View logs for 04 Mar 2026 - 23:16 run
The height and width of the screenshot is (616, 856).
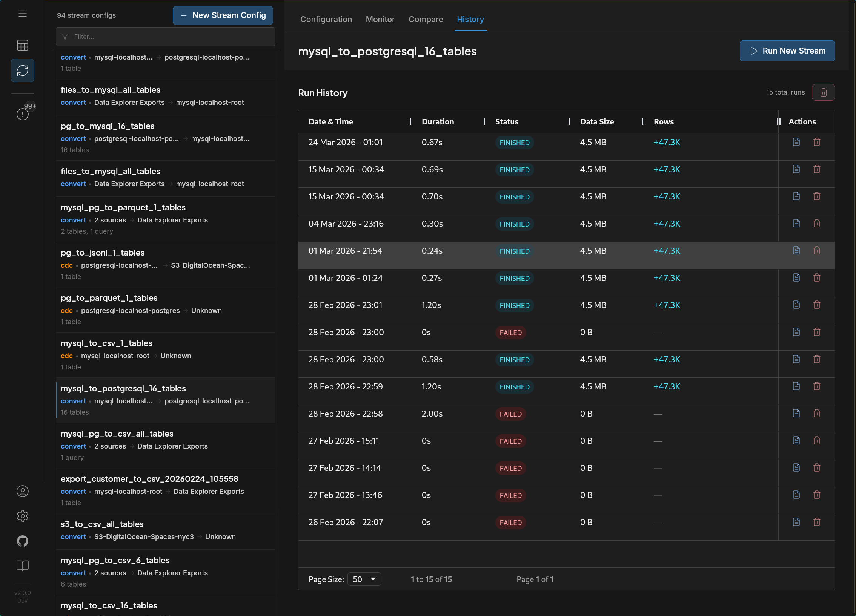tap(796, 223)
